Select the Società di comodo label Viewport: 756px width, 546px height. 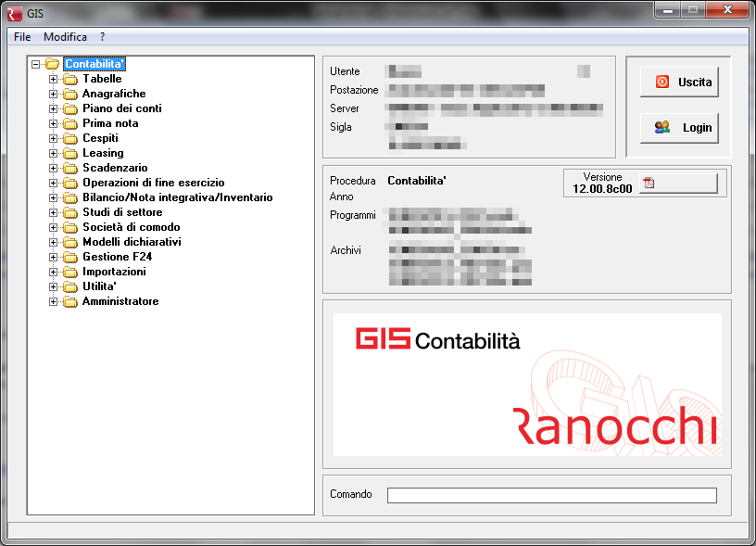(132, 227)
